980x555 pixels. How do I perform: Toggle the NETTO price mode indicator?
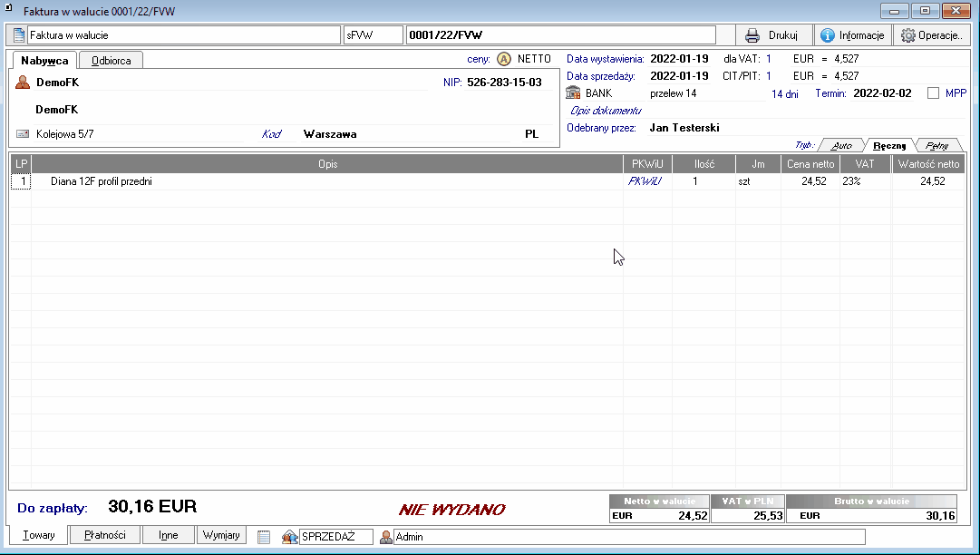pos(504,59)
